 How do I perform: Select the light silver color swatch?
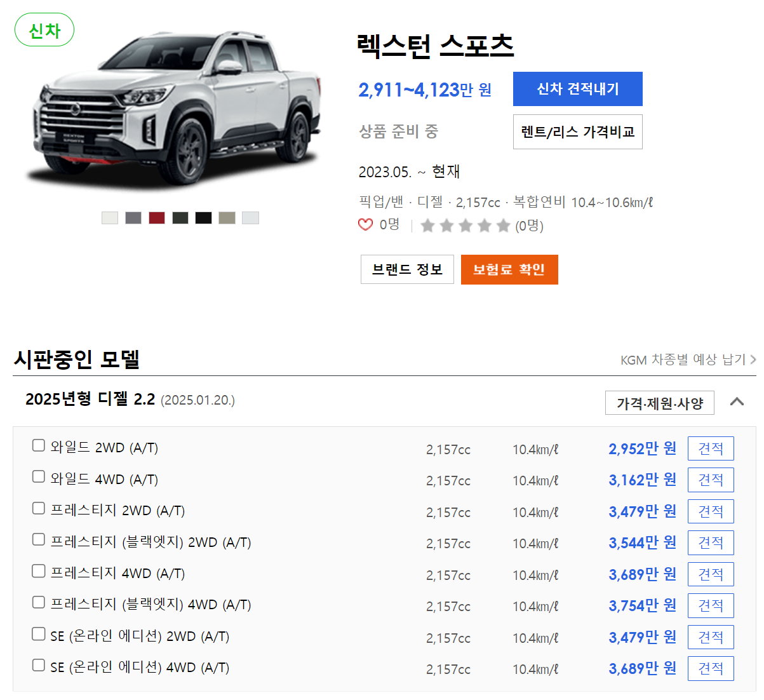tap(250, 218)
